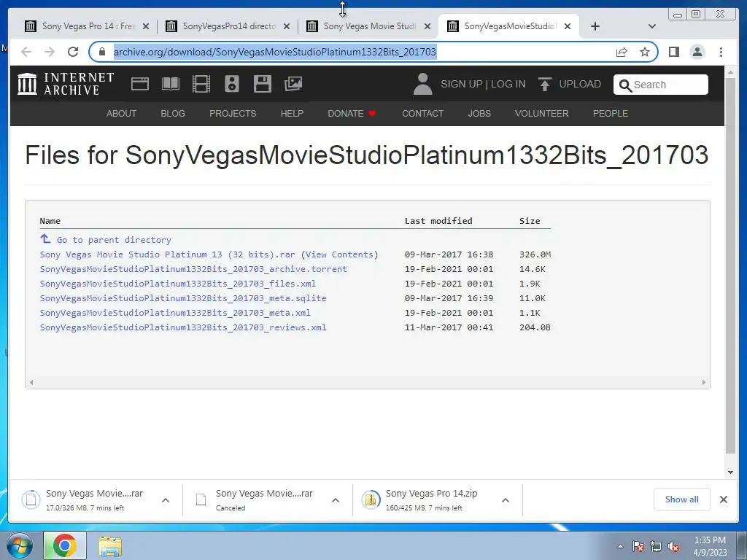Image resolution: width=747 pixels, height=560 pixels.
Task: Open the VOLUNTEER menu item
Action: click(x=542, y=113)
